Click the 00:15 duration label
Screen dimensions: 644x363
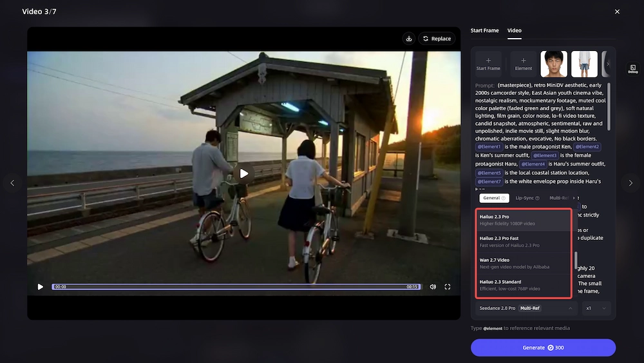click(412, 287)
